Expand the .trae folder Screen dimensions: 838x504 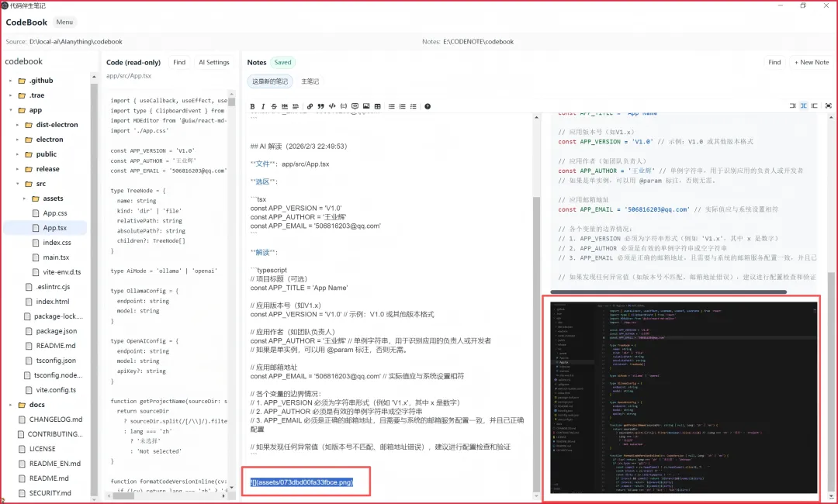(x=10, y=95)
